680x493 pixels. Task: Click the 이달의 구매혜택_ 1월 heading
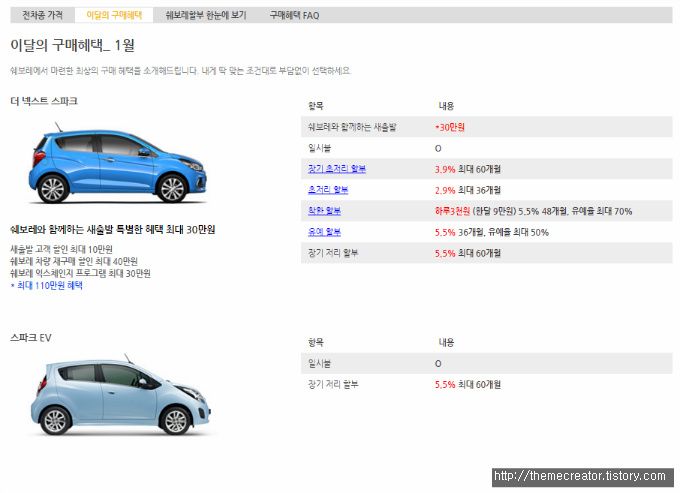tap(72, 45)
